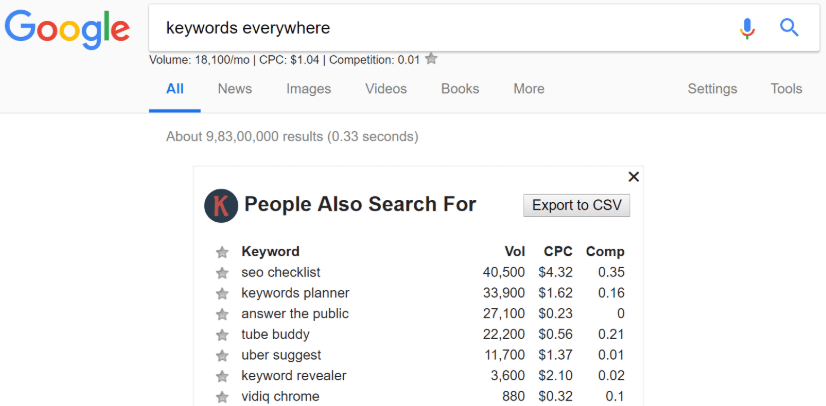
Task: Click the People Also Search For heading
Action: tap(360, 204)
